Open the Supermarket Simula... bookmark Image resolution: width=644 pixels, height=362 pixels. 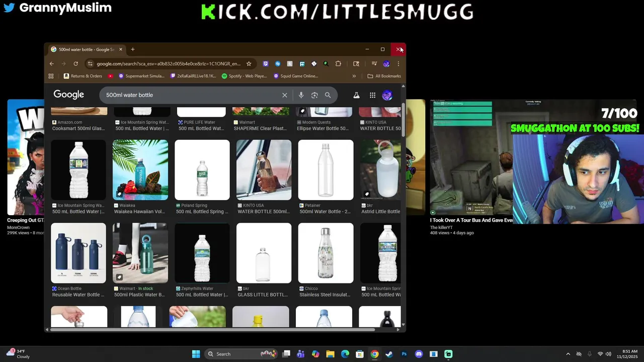tap(141, 76)
